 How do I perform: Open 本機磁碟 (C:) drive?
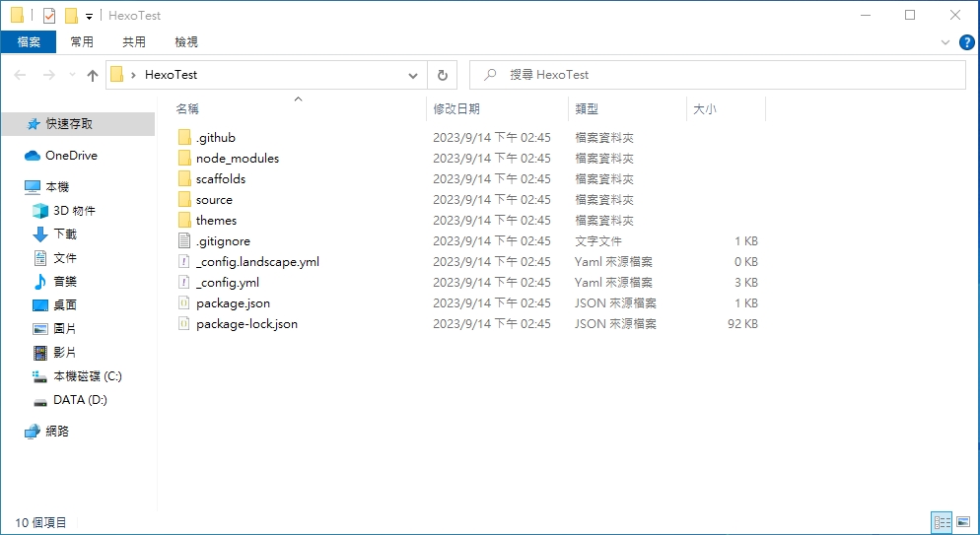point(77,375)
